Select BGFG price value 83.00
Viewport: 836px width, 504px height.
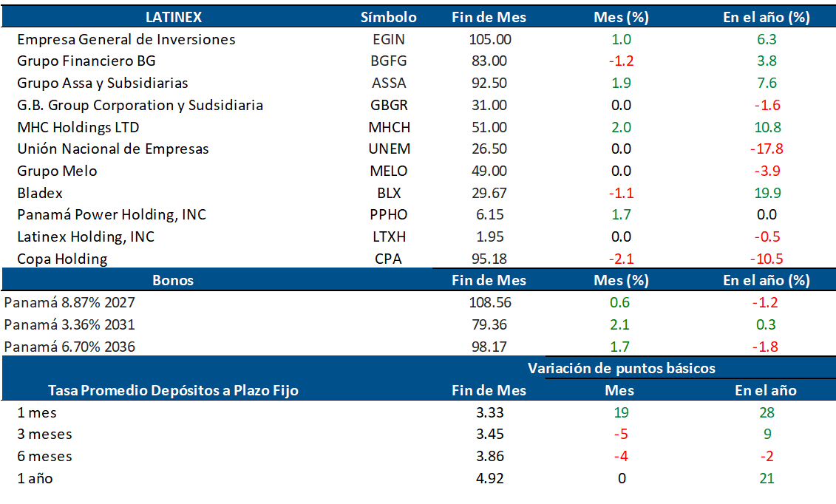tap(489, 61)
